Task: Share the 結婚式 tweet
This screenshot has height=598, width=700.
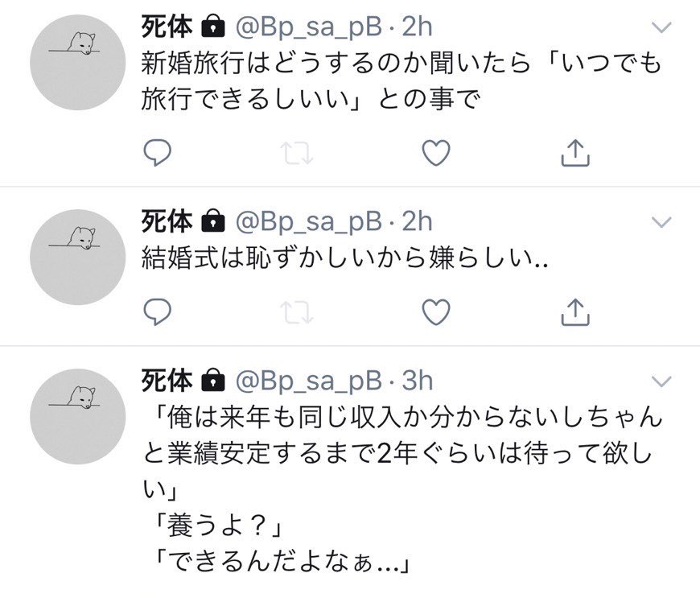Action: (x=576, y=311)
